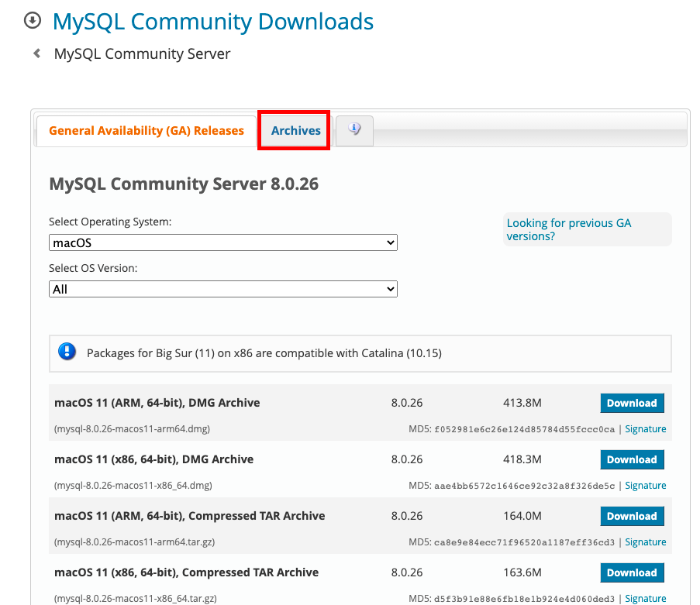Viewport: 700px width, 605px height.
Task: Click MD5 hash f052981e6c26e124d85784d55fccc0ca
Action: click(525, 429)
